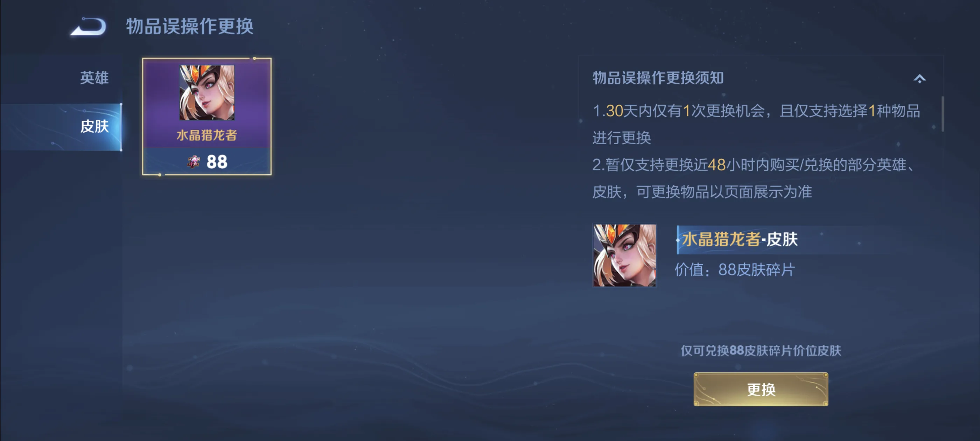Click the 水晶猎龙者 portrait in card
980x441 pixels.
point(206,92)
